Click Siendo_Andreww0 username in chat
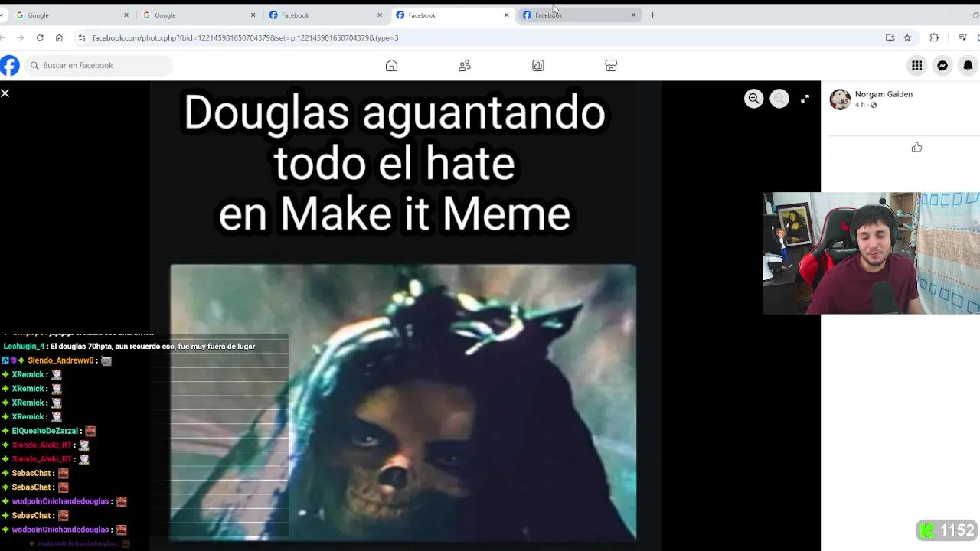This screenshot has width=980, height=551. (x=60, y=360)
